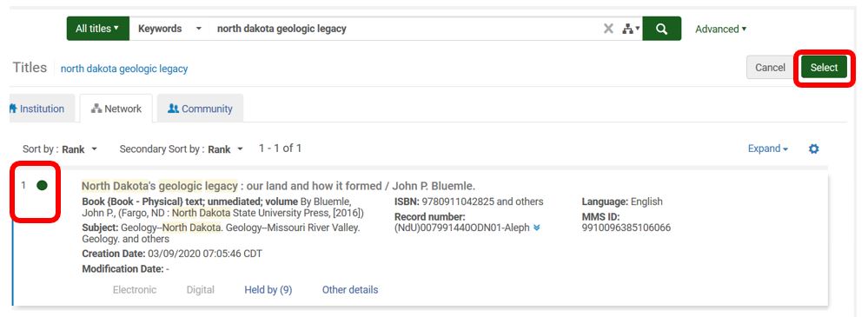Click the Select button
868x317 pixels.
point(824,68)
